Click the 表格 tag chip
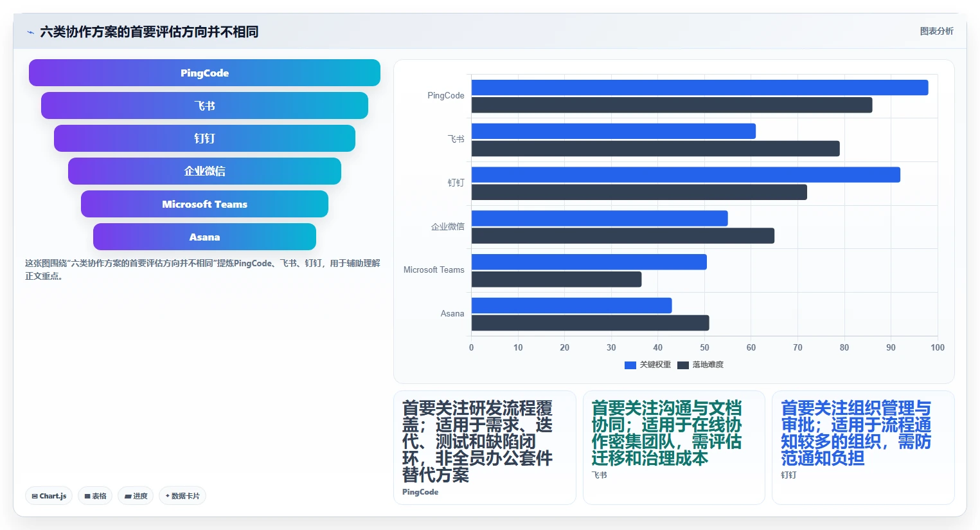This screenshot has height=530, width=980. (x=95, y=496)
